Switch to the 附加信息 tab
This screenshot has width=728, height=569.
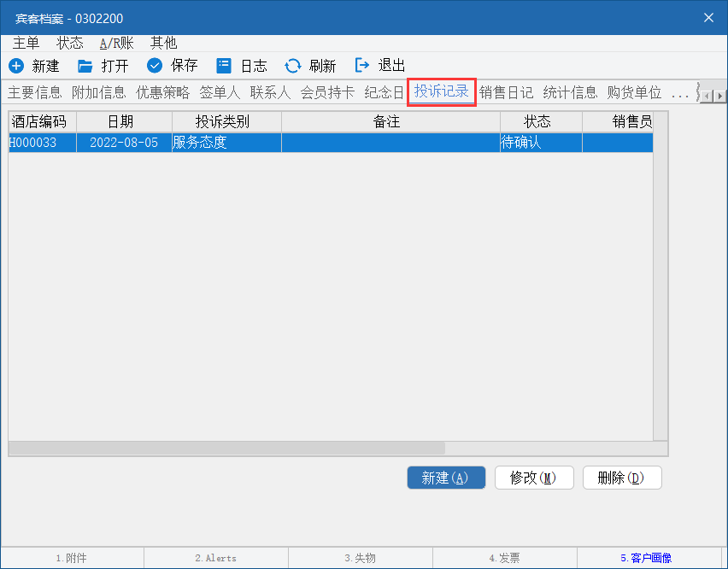pos(99,92)
